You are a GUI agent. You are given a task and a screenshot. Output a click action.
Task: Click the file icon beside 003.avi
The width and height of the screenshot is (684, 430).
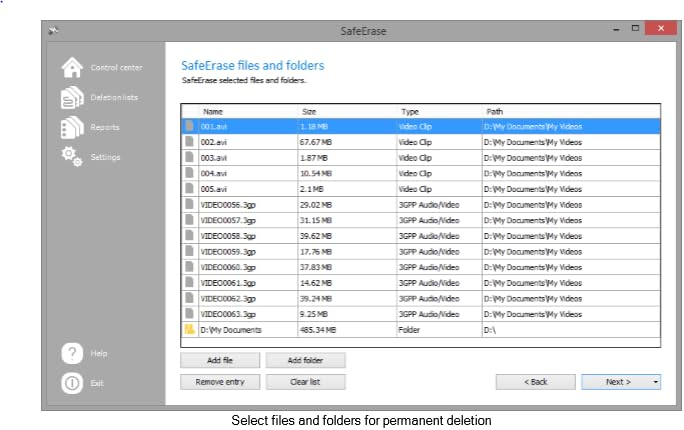pyautogui.click(x=189, y=157)
